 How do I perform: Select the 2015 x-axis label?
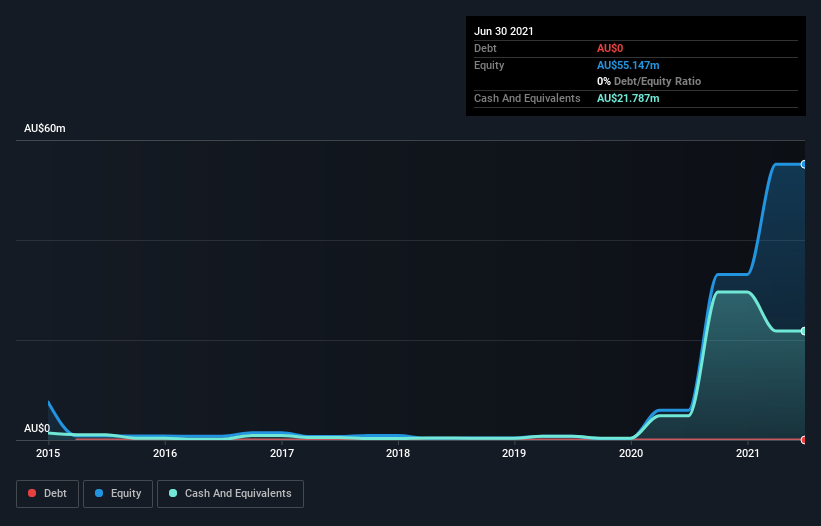pyautogui.click(x=48, y=453)
